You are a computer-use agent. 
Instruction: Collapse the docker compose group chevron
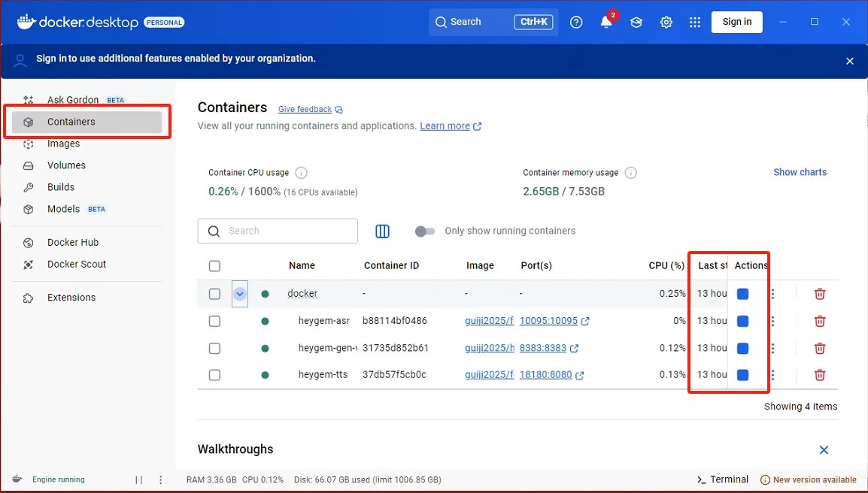pos(240,294)
